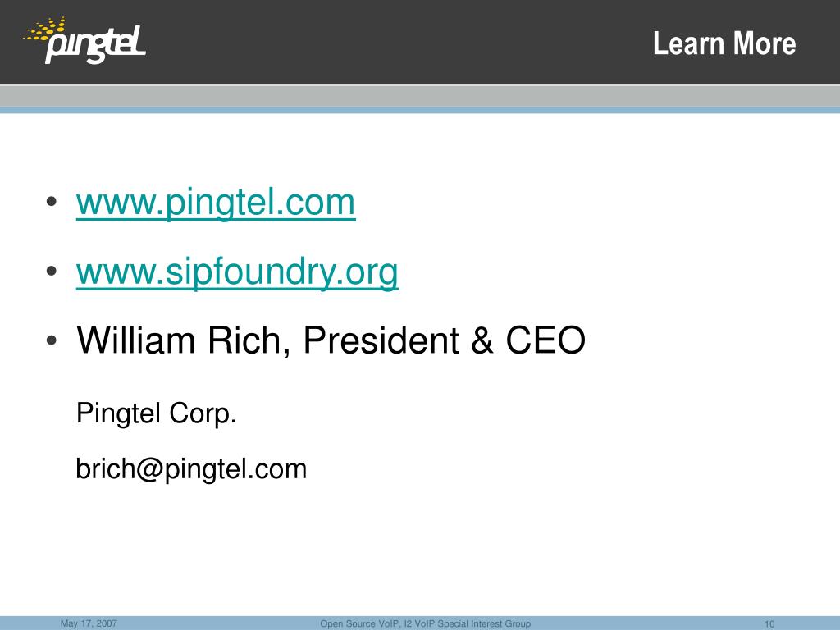Click the Open Source VoIP footer text
The height and width of the screenshot is (630, 840).
(x=426, y=623)
